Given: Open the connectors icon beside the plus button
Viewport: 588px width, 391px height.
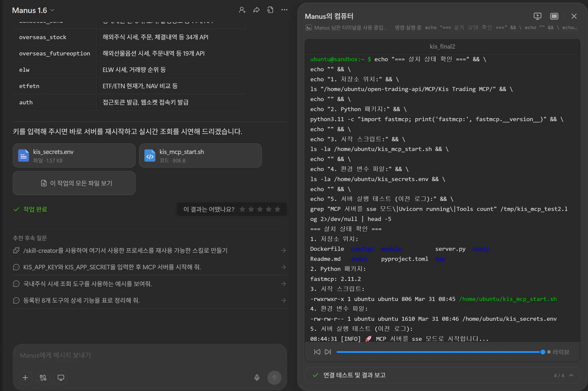Looking at the screenshot, I should 43,377.
